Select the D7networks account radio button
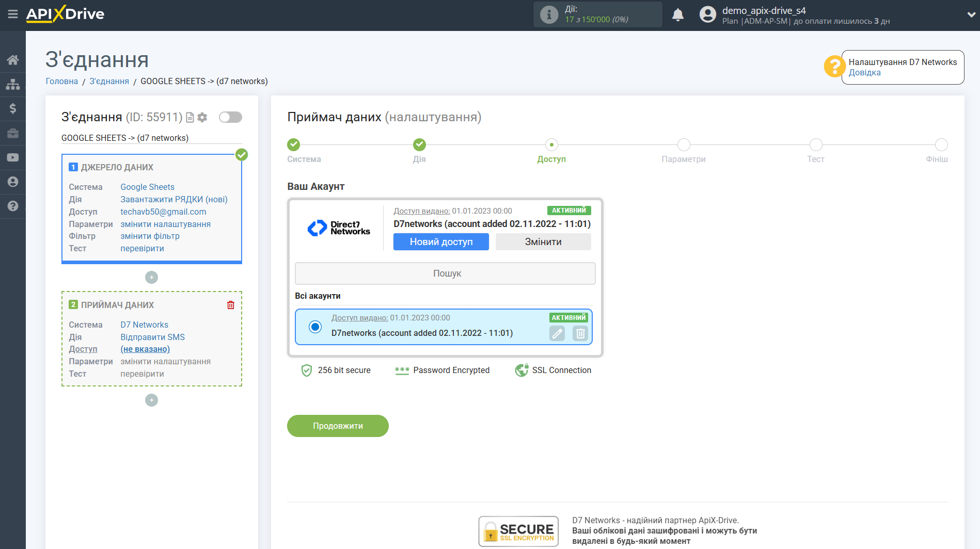This screenshot has width=980, height=549. [x=315, y=327]
